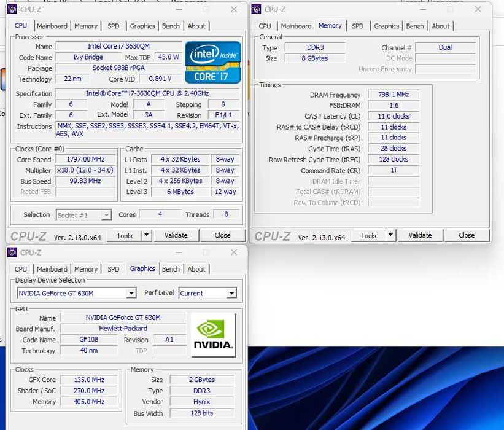
Task: Click the Close button at the bottom of the CPU window
Action: [x=222, y=236]
